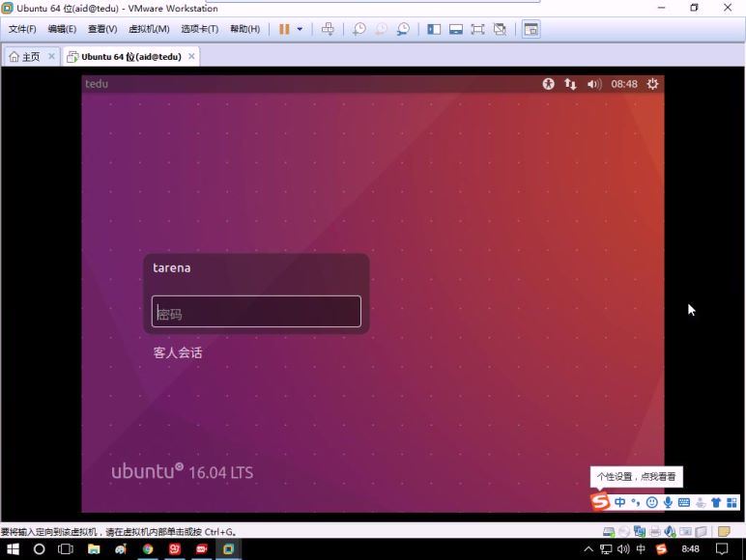The height and width of the screenshot is (560, 746).
Task: Click the network adapter status icon
Action: pos(640,531)
